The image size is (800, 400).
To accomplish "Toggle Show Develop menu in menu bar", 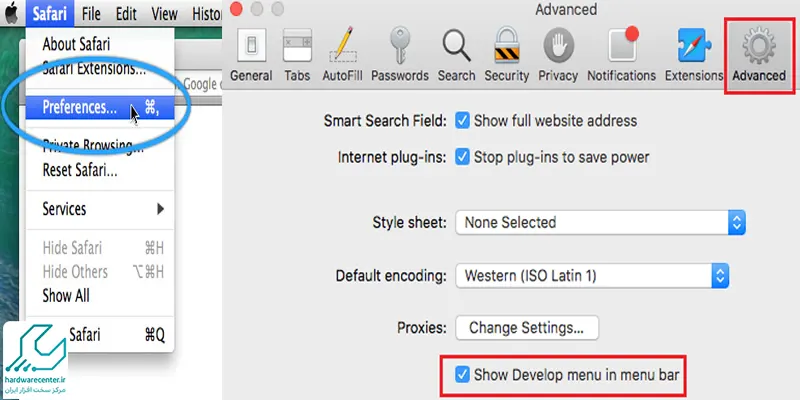I will (462, 375).
